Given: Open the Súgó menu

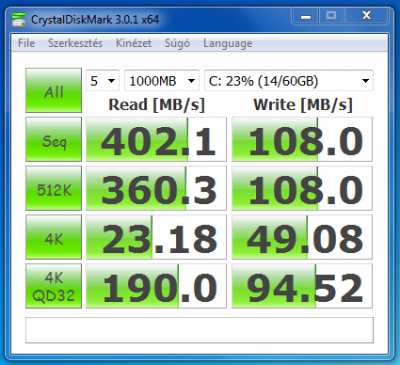Looking at the screenshot, I should [177, 43].
